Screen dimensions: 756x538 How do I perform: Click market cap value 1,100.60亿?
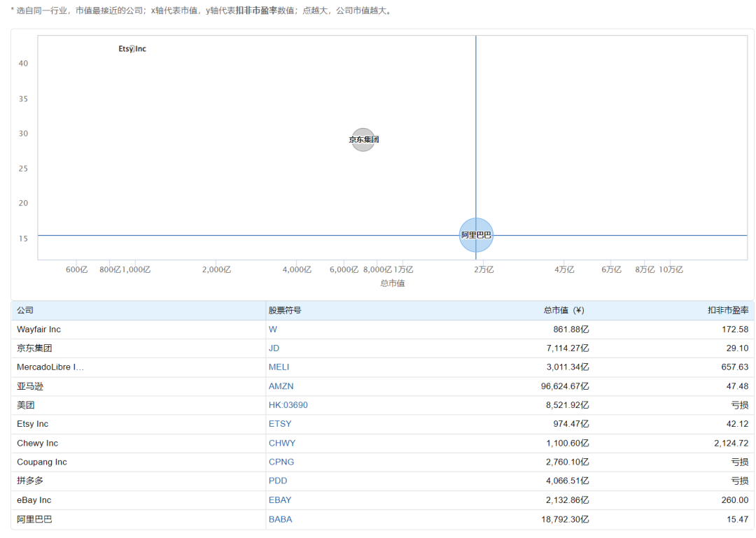coord(568,443)
